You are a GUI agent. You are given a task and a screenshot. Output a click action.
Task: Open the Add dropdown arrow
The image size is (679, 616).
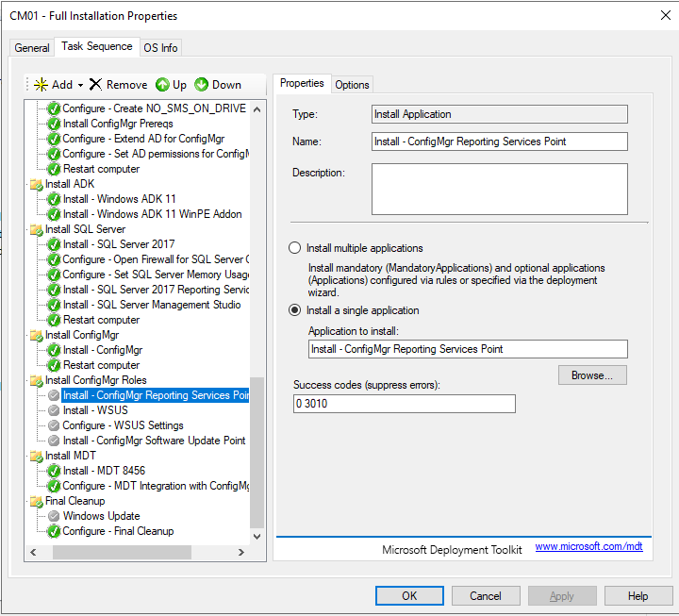click(x=80, y=85)
